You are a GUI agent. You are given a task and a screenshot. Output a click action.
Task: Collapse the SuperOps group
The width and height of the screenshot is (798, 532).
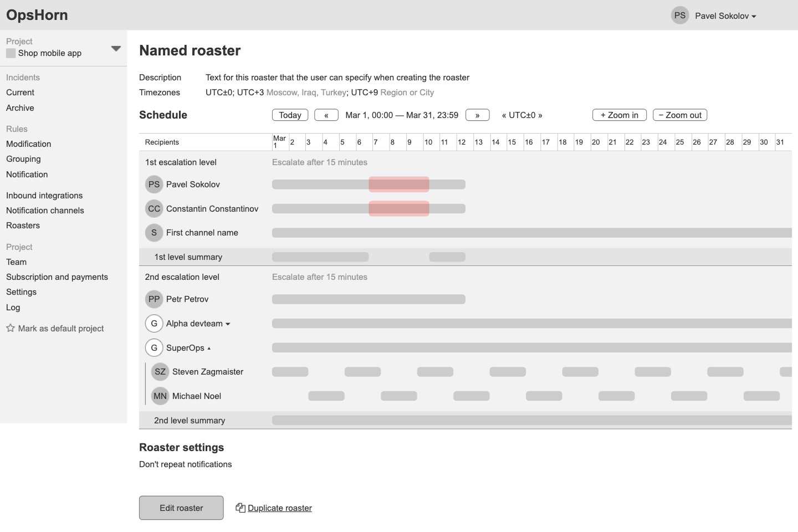(x=209, y=349)
